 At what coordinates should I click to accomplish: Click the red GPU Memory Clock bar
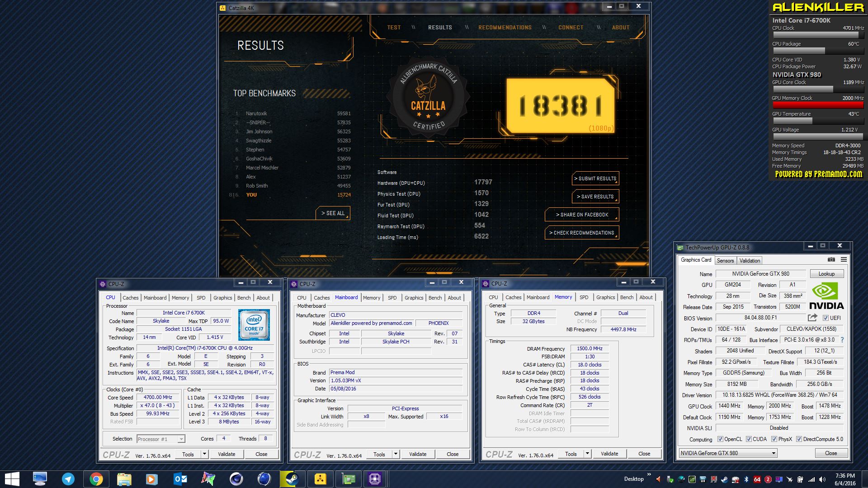pos(817,105)
